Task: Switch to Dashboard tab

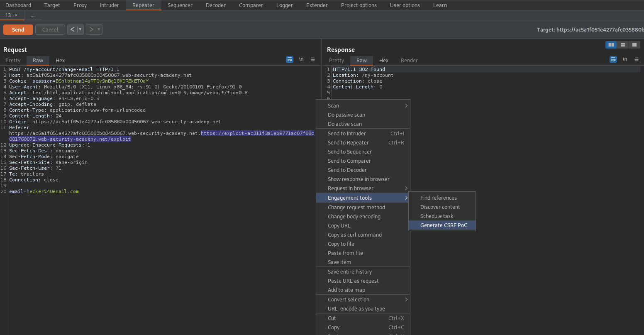Action: pos(18,5)
